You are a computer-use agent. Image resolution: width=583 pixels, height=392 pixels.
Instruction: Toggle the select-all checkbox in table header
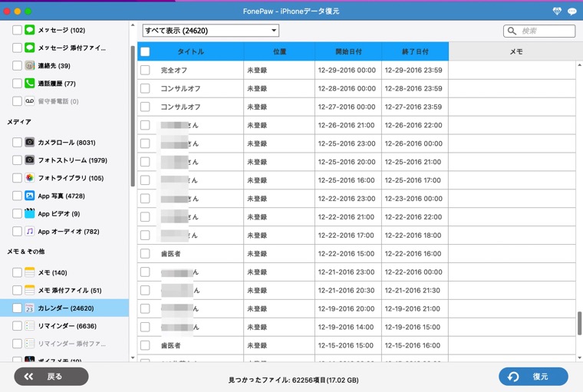[x=145, y=51]
